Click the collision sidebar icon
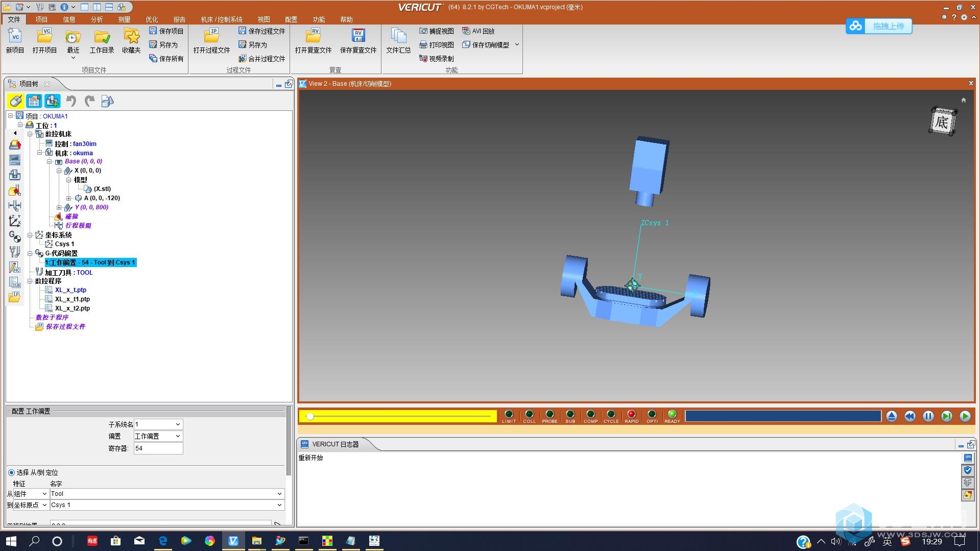 [x=15, y=190]
